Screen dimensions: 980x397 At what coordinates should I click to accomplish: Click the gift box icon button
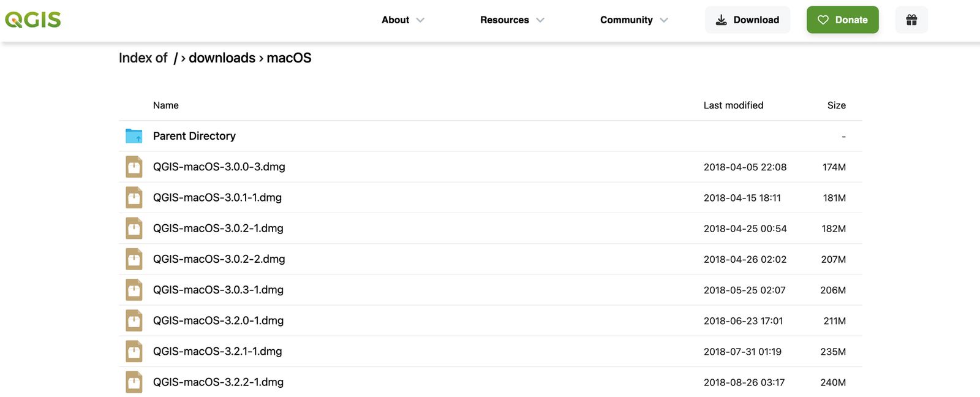click(x=911, y=20)
